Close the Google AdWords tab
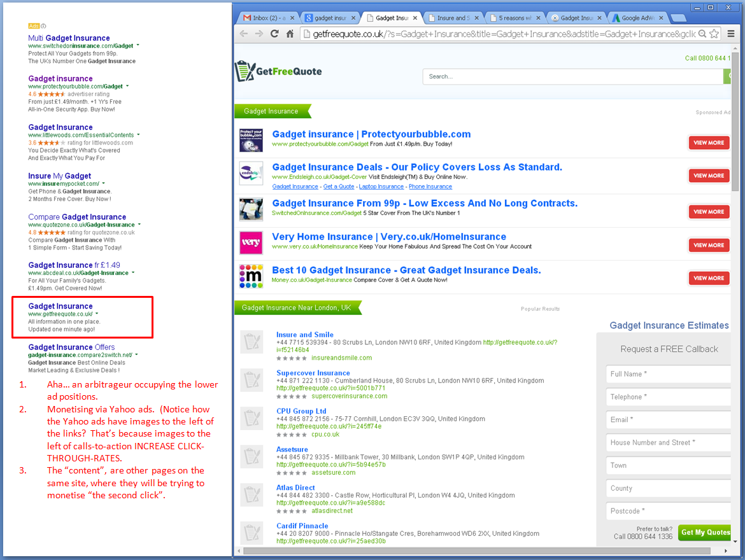 [661, 18]
